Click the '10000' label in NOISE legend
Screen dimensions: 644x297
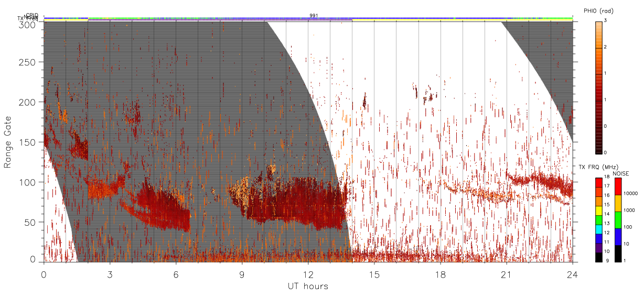(x=631, y=193)
